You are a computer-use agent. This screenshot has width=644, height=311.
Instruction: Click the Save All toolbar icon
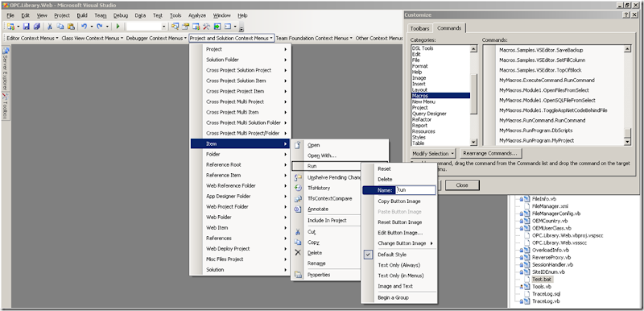pyautogui.click(x=37, y=27)
